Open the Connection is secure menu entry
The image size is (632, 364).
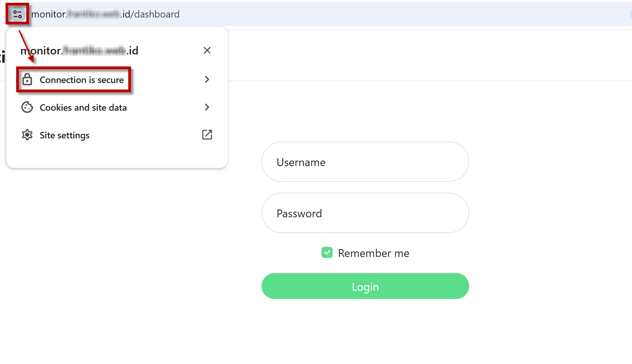(x=82, y=80)
